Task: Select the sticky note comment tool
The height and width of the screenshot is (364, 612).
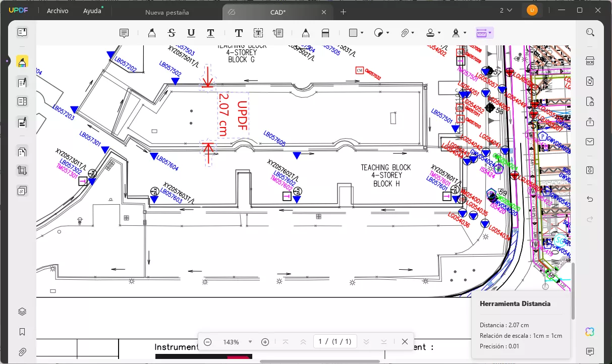Action: (124, 33)
